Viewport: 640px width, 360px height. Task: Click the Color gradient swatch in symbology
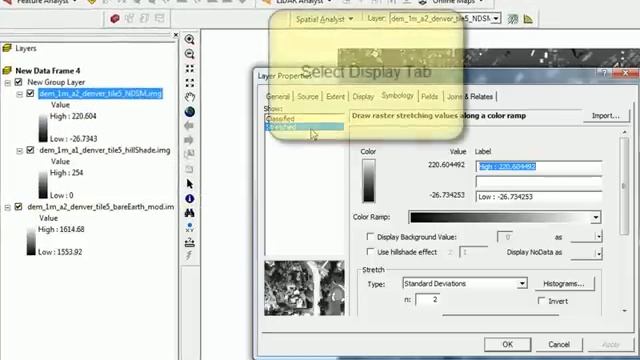coord(369,180)
